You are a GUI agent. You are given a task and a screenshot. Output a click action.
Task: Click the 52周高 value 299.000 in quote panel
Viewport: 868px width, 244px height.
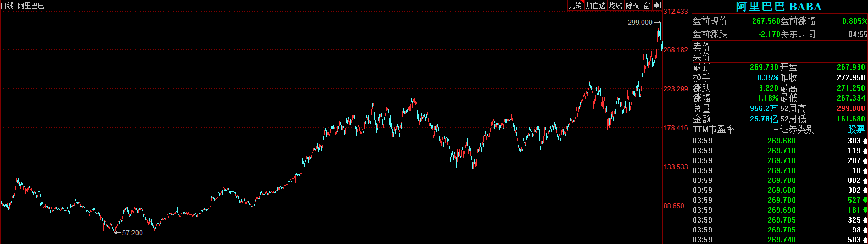point(851,109)
